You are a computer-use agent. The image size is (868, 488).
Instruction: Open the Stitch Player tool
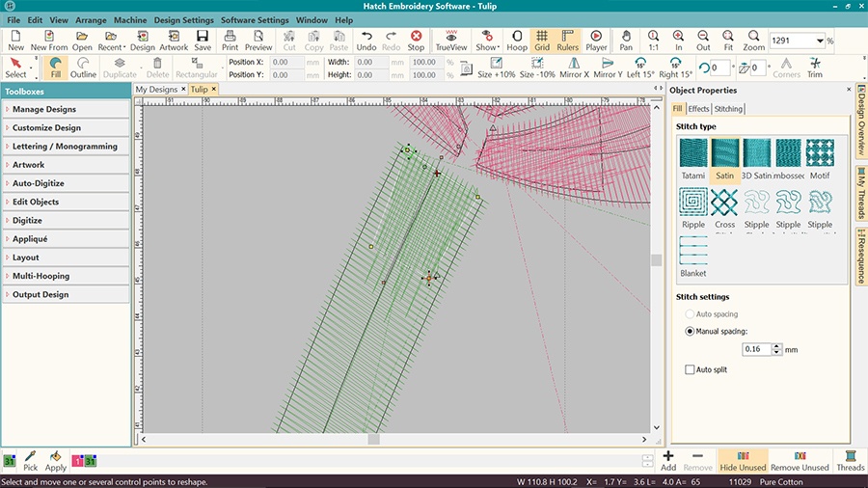(596, 40)
